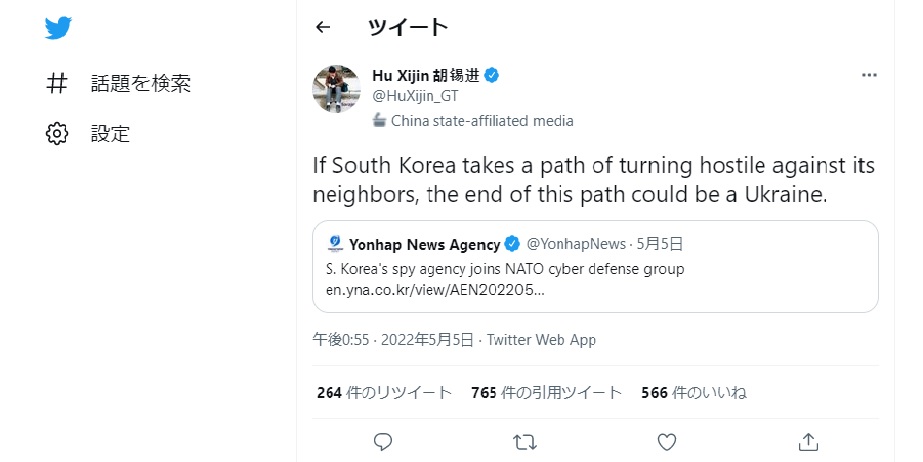Go back using the left arrow
The height and width of the screenshot is (462, 923).
322,27
